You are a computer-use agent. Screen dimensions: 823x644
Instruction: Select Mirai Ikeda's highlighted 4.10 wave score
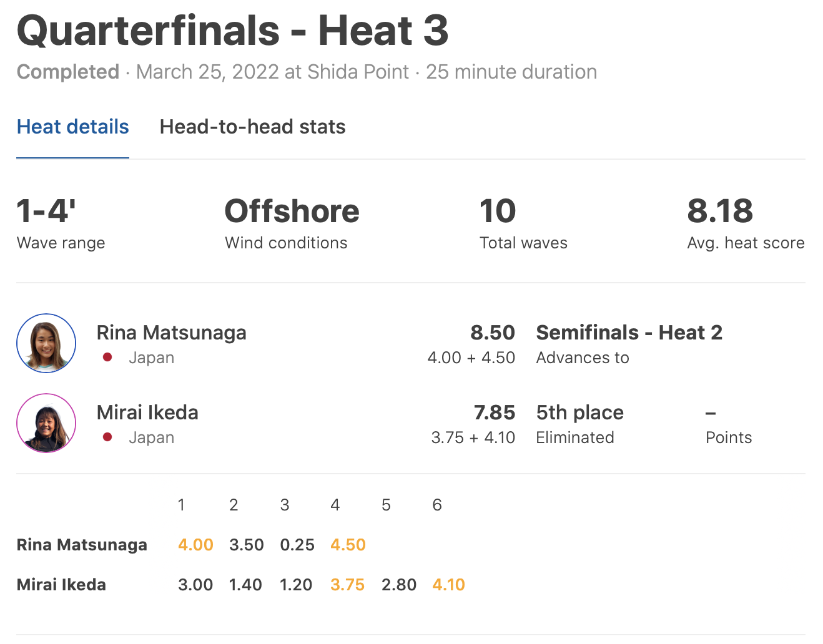pos(448,585)
